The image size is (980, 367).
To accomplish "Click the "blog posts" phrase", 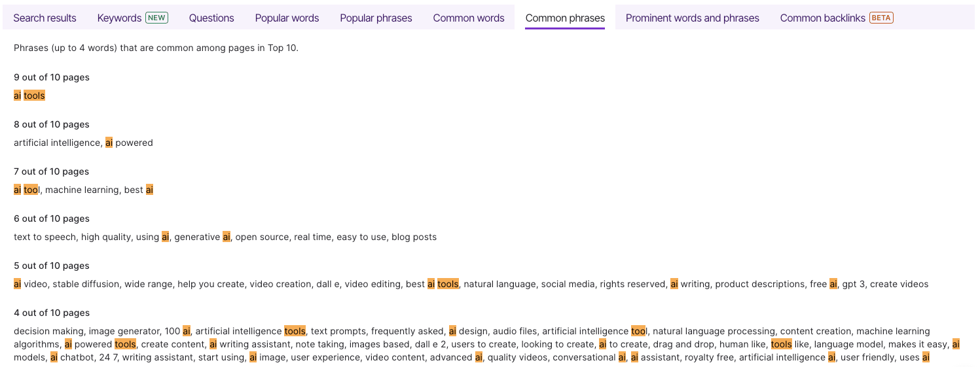I will (x=414, y=237).
